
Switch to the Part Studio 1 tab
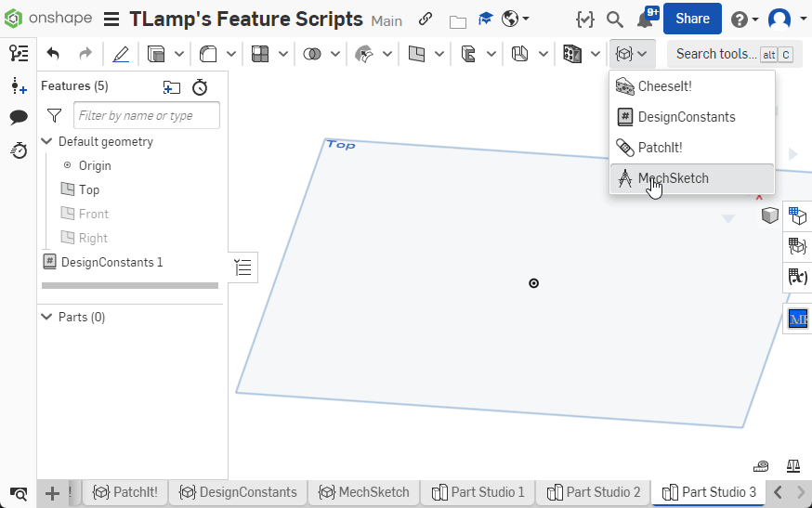coord(478,492)
